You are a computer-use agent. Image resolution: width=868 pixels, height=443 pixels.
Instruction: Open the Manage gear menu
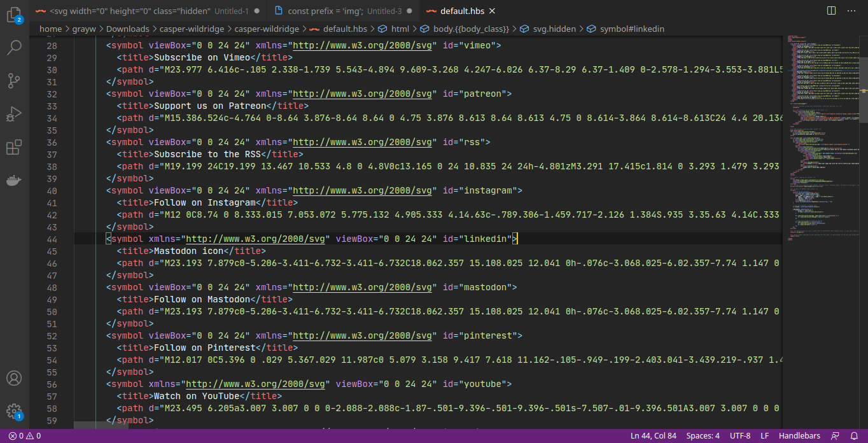point(14,411)
